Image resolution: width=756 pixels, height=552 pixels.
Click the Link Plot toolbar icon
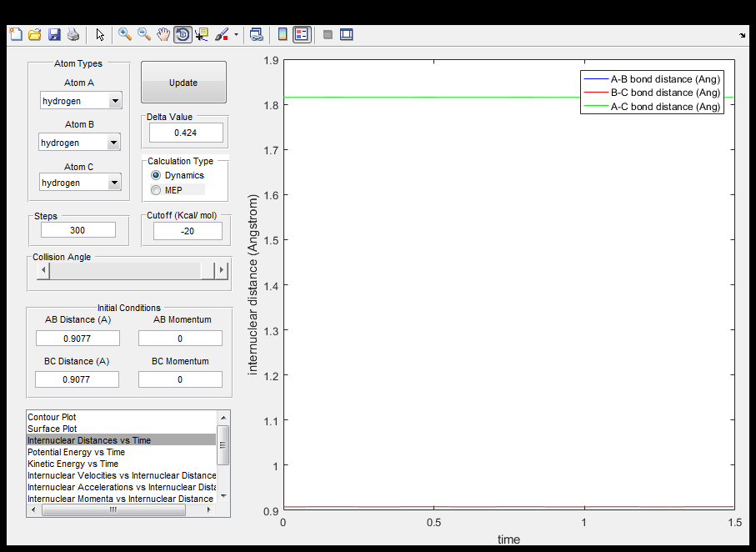tap(257, 34)
